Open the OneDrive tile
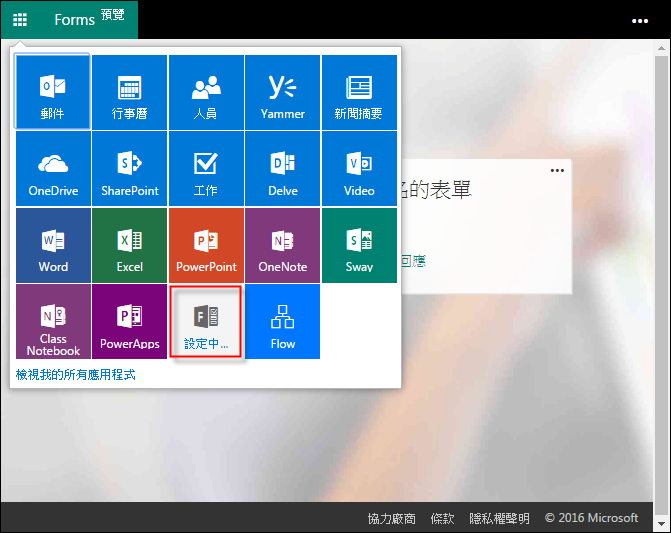 click(53, 169)
